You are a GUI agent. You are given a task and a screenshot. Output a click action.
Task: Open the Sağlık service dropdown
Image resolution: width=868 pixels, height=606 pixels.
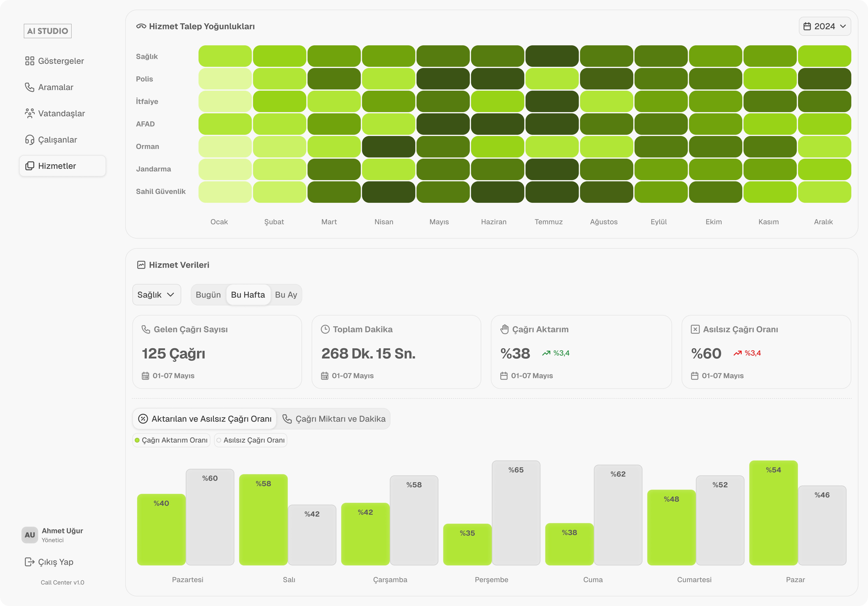tap(156, 295)
